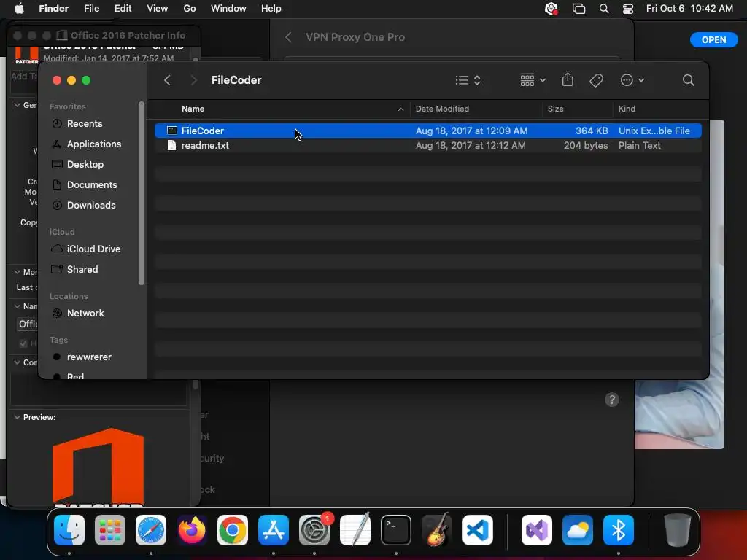Open Spotlight search from menu bar
Viewport: 747px width, 560px height.
point(603,9)
